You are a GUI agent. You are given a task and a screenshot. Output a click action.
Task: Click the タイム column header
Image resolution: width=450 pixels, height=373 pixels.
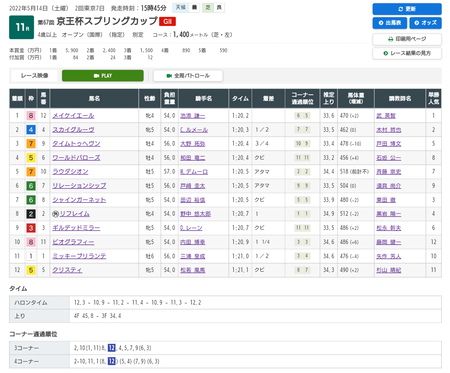(240, 98)
